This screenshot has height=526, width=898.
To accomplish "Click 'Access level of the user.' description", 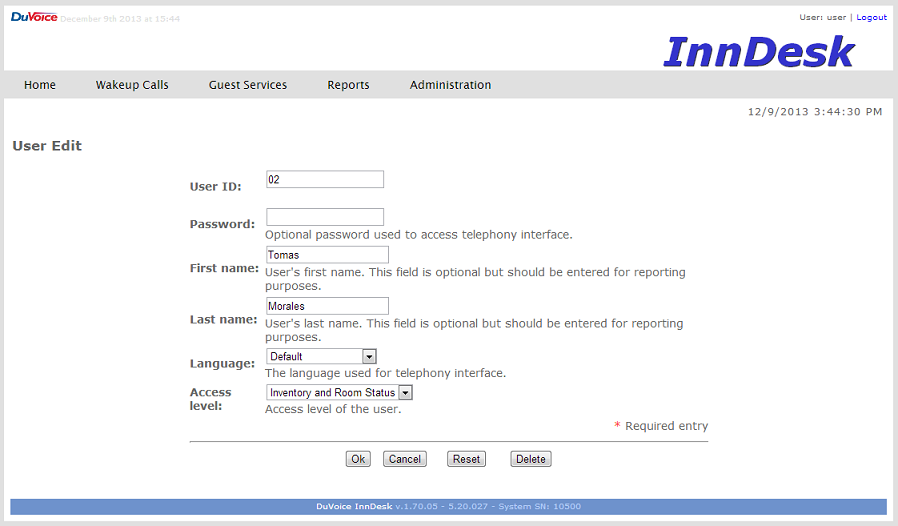I will (333, 409).
